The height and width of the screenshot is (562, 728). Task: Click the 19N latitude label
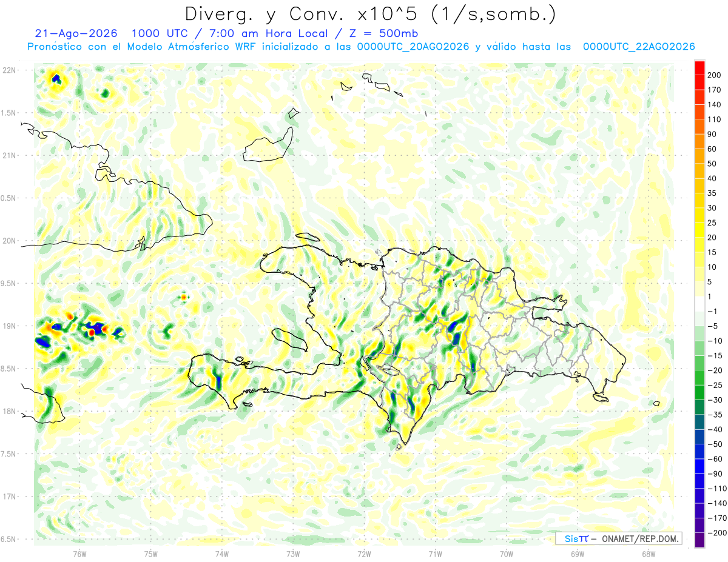click(x=9, y=326)
